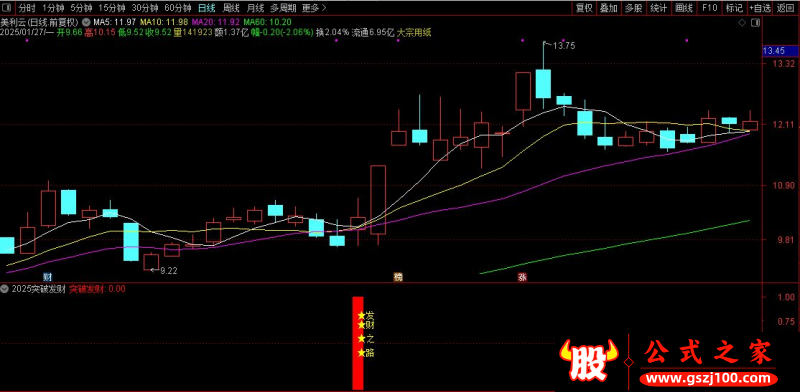Screen dimensions: 800x392
Task: Select the 分时 intraday tab
Action: click(27, 8)
